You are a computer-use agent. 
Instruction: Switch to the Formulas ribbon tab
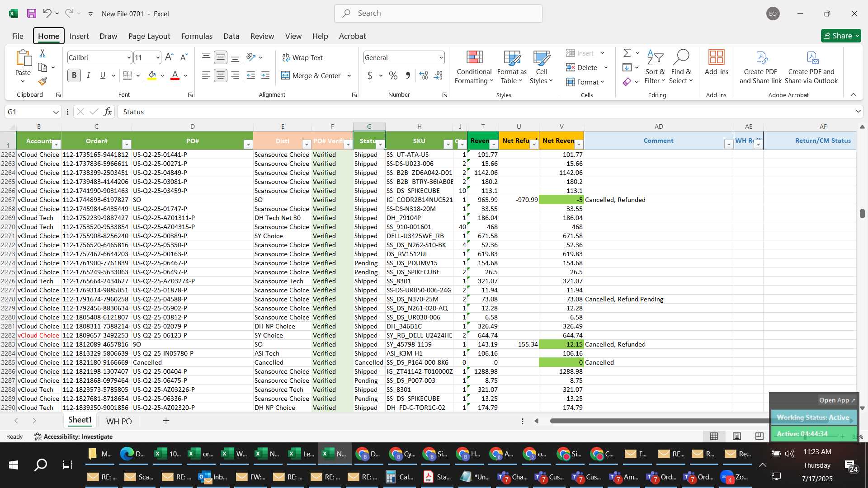point(197,36)
